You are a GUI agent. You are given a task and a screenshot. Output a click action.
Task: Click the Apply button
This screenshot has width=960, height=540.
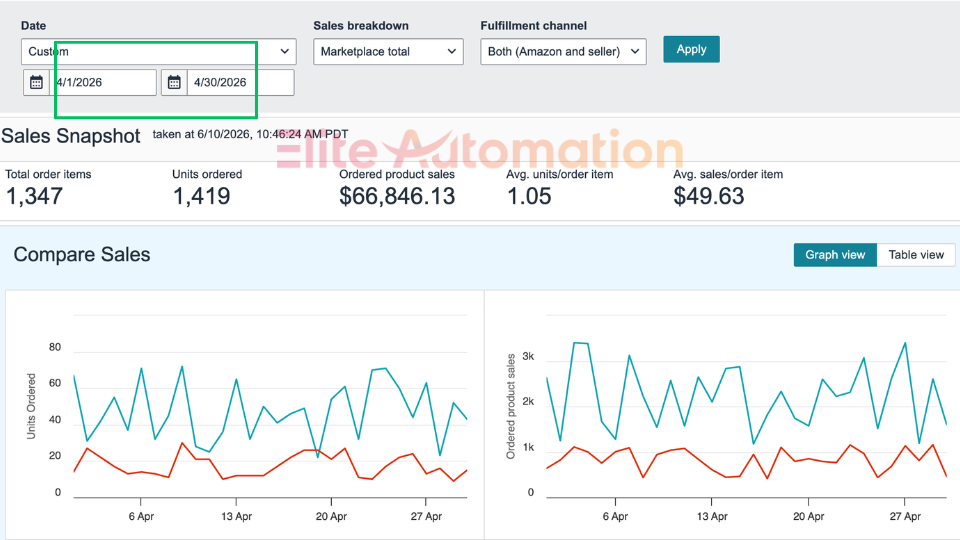coord(691,50)
